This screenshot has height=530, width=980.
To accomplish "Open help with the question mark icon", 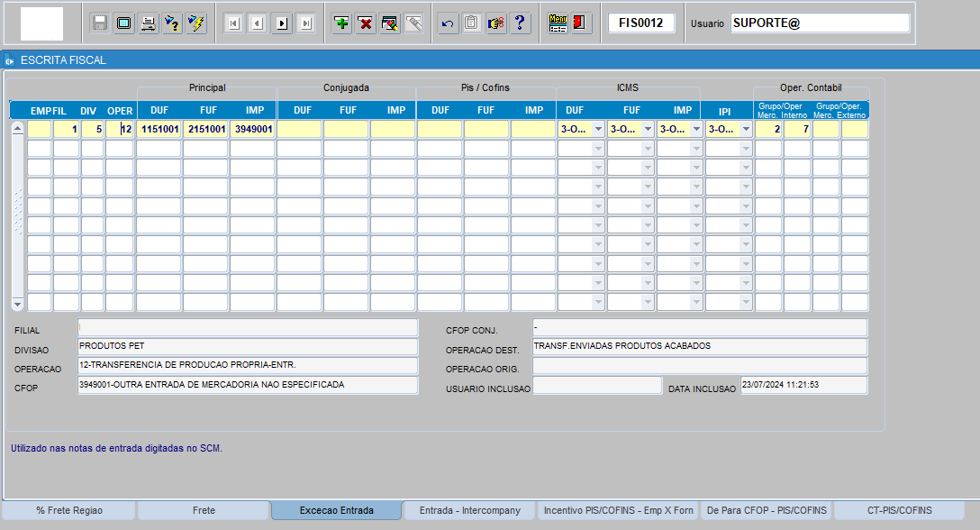I will click(520, 23).
